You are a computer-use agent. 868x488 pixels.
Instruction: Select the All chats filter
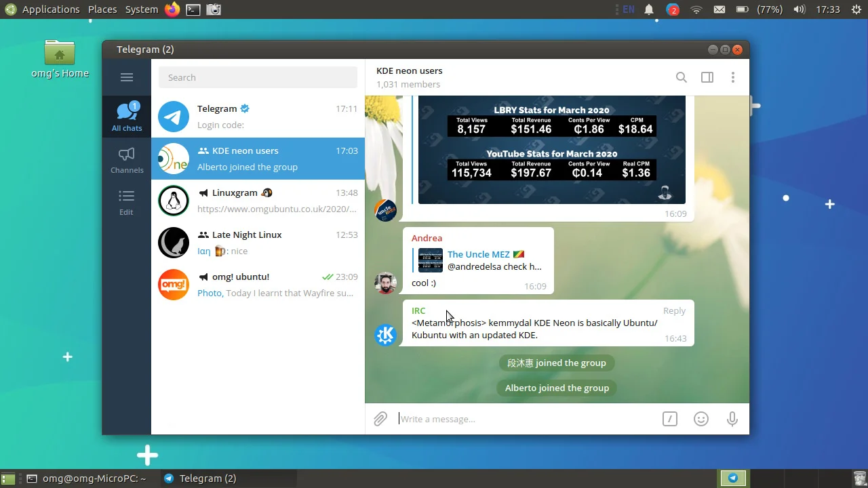[126, 116]
